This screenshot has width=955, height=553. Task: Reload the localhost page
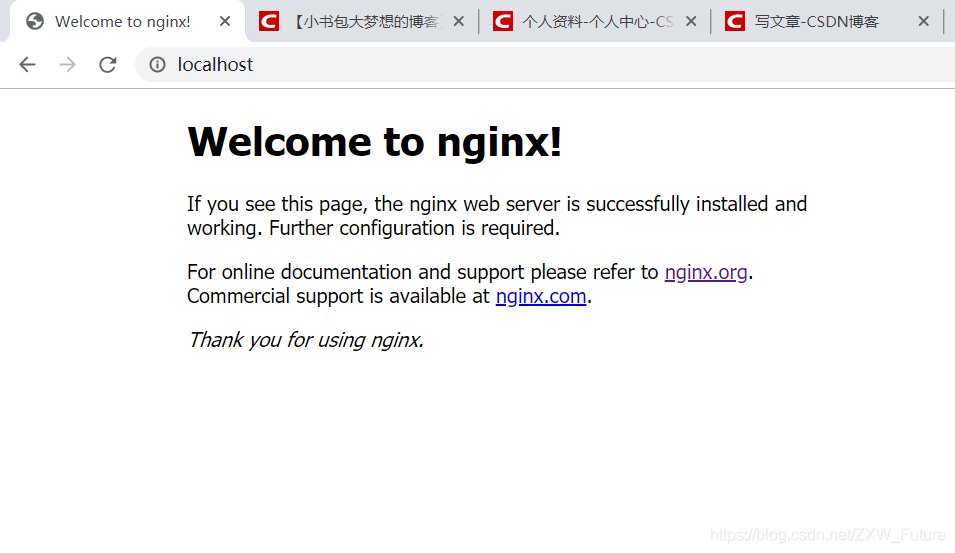pyautogui.click(x=108, y=65)
